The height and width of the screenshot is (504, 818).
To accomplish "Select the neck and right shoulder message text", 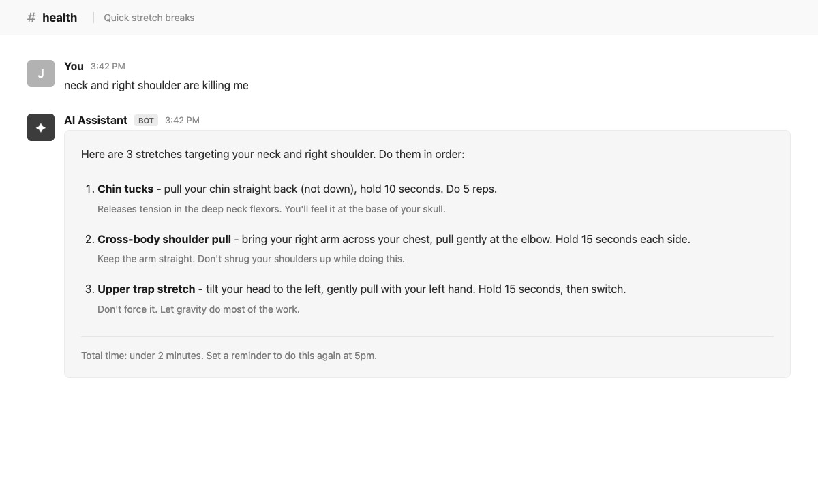I will (x=156, y=85).
